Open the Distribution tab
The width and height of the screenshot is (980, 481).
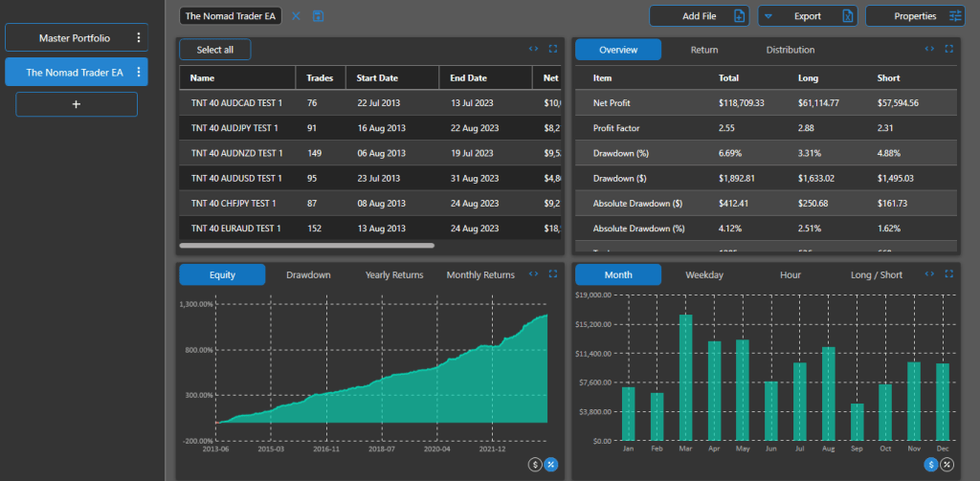790,50
